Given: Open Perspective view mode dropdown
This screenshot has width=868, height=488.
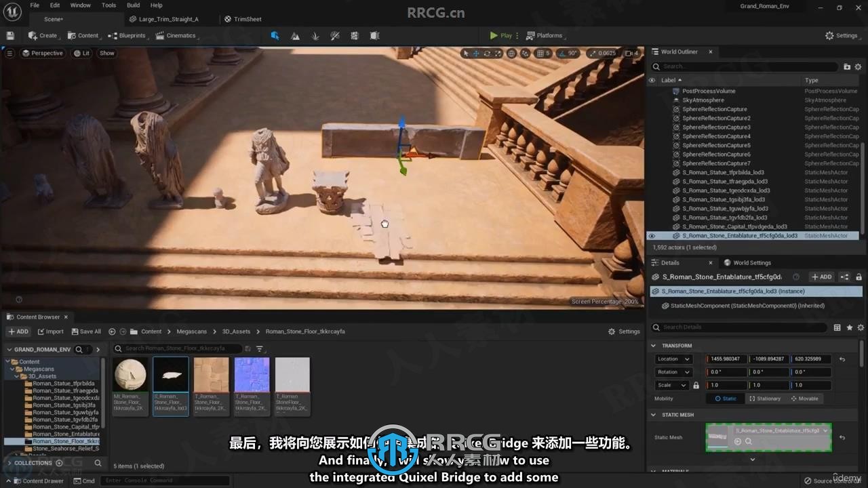Looking at the screenshot, I should click(42, 53).
